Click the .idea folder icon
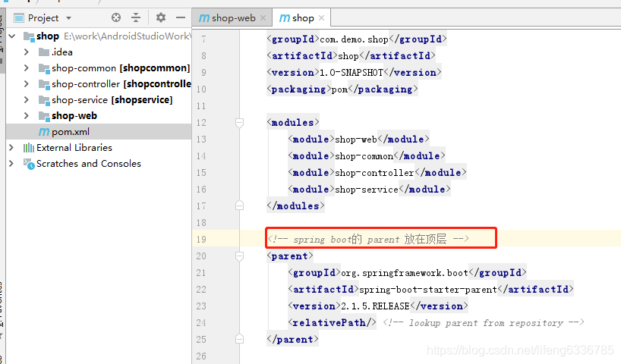621x364 pixels. click(x=44, y=52)
